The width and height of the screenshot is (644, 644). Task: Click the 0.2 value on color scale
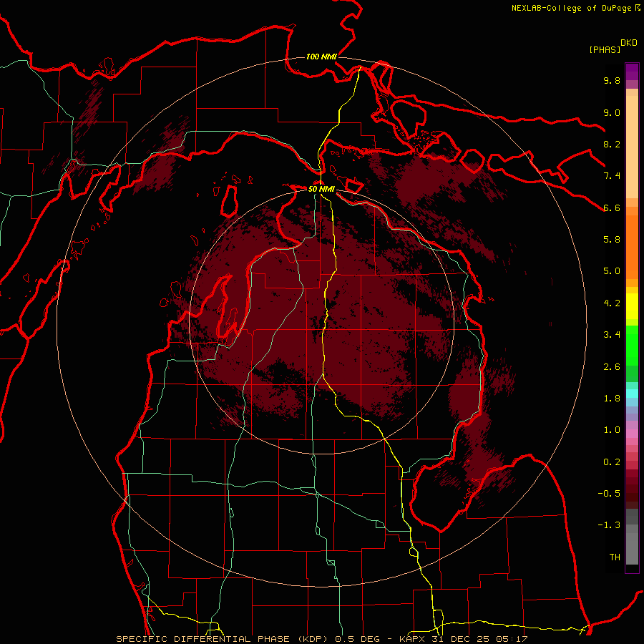pyautogui.click(x=612, y=462)
